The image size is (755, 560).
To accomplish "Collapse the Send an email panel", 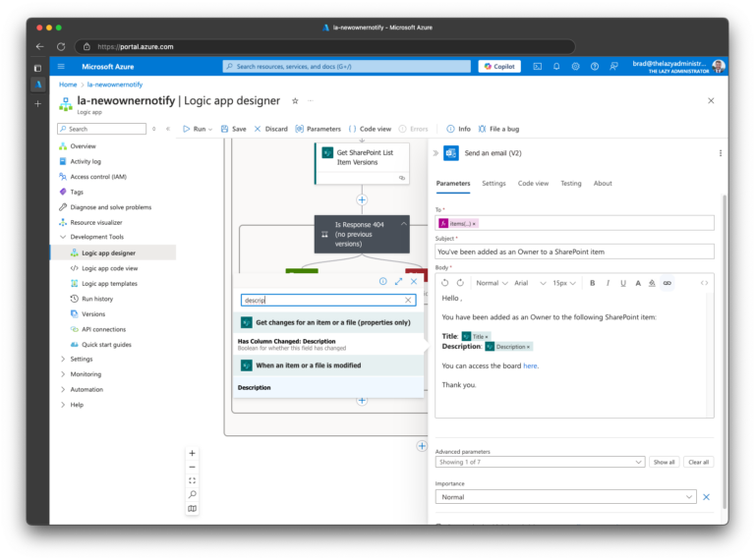I will (x=436, y=153).
